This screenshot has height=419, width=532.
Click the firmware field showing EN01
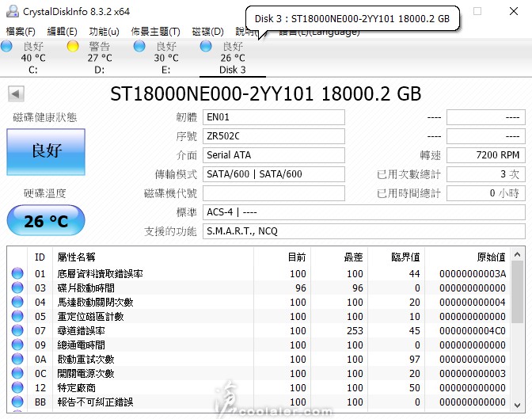point(274,117)
